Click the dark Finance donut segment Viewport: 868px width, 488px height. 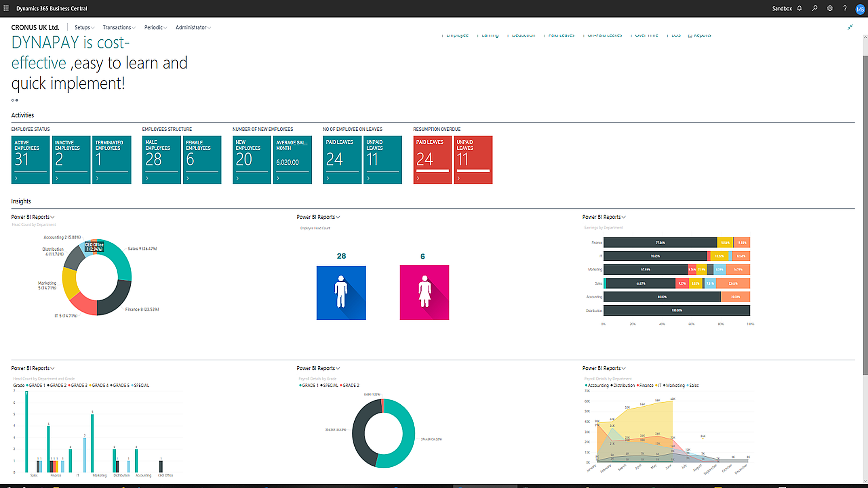click(x=117, y=298)
